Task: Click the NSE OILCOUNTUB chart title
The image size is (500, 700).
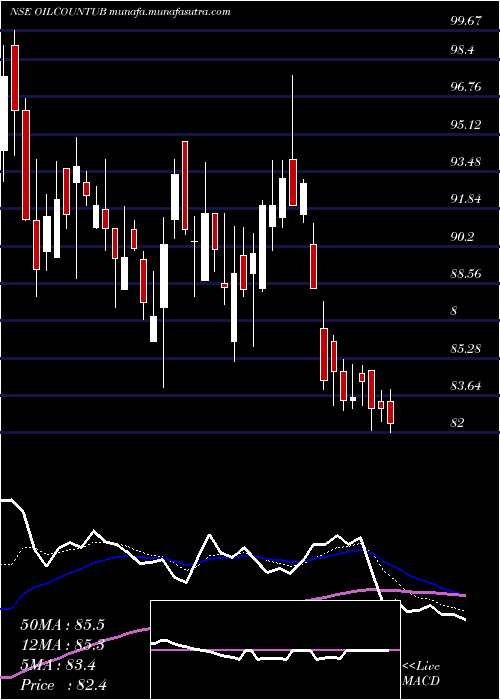Action: (x=120, y=12)
